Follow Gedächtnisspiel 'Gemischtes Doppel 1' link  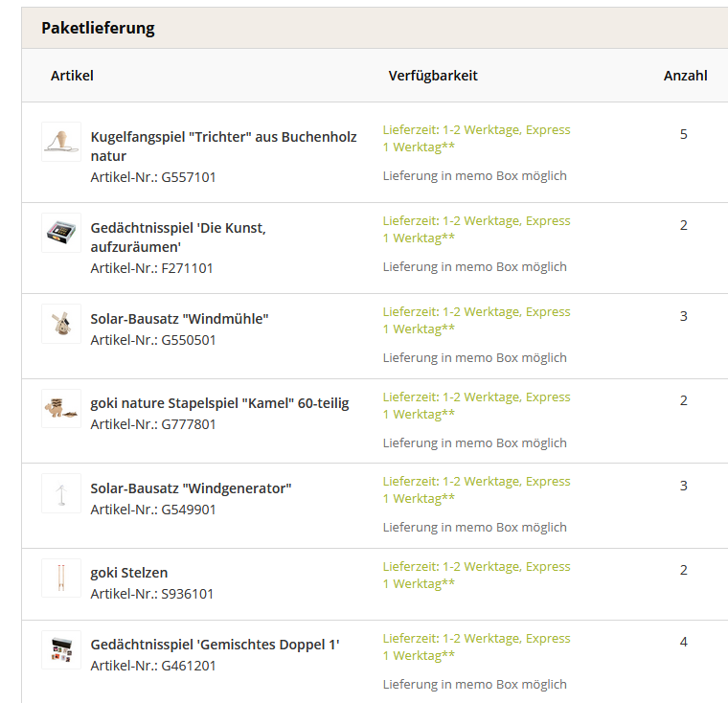point(215,645)
